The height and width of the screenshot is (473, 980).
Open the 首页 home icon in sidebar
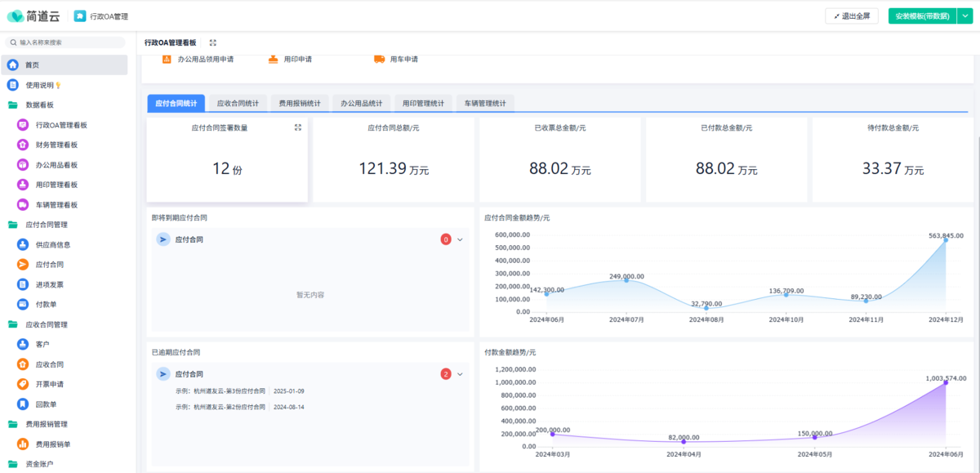pyautogui.click(x=13, y=65)
